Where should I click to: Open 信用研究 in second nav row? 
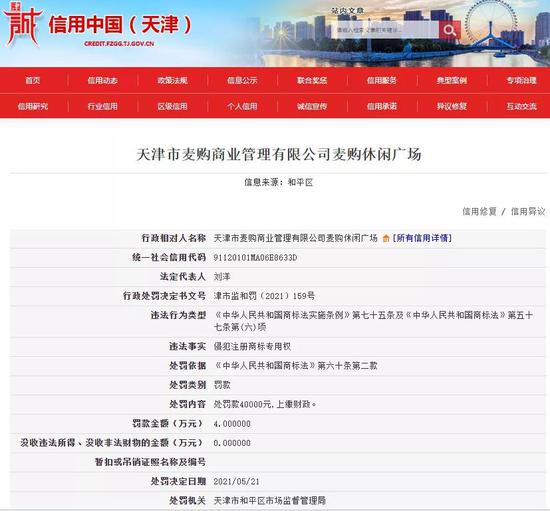[x=32, y=106]
